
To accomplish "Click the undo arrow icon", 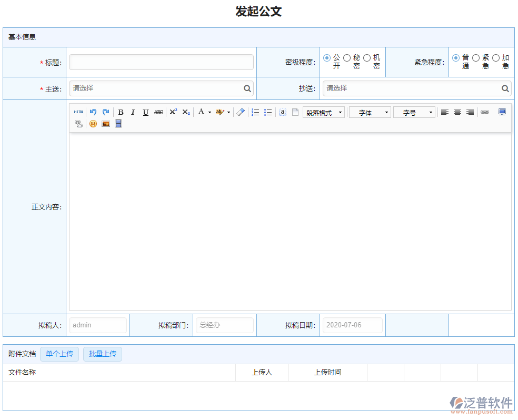I will 93,112.
